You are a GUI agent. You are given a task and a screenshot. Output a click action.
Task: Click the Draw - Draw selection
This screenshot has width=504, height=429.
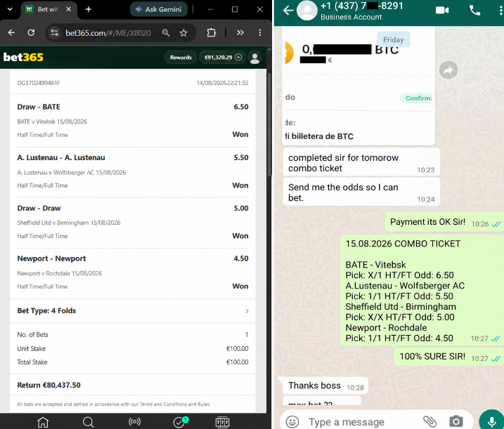(39, 208)
